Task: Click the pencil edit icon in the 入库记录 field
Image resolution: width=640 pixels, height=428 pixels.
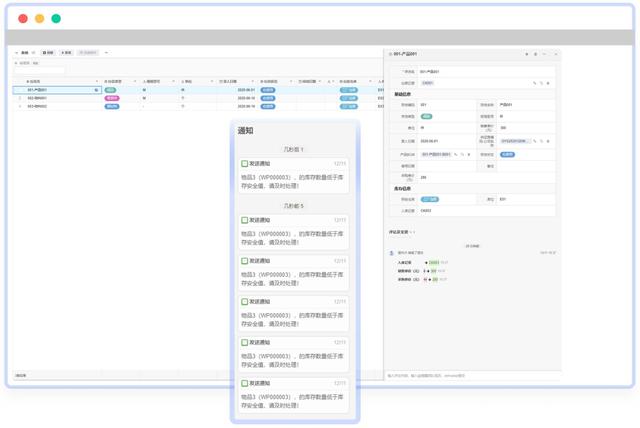Action: pyautogui.click(x=534, y=83)
